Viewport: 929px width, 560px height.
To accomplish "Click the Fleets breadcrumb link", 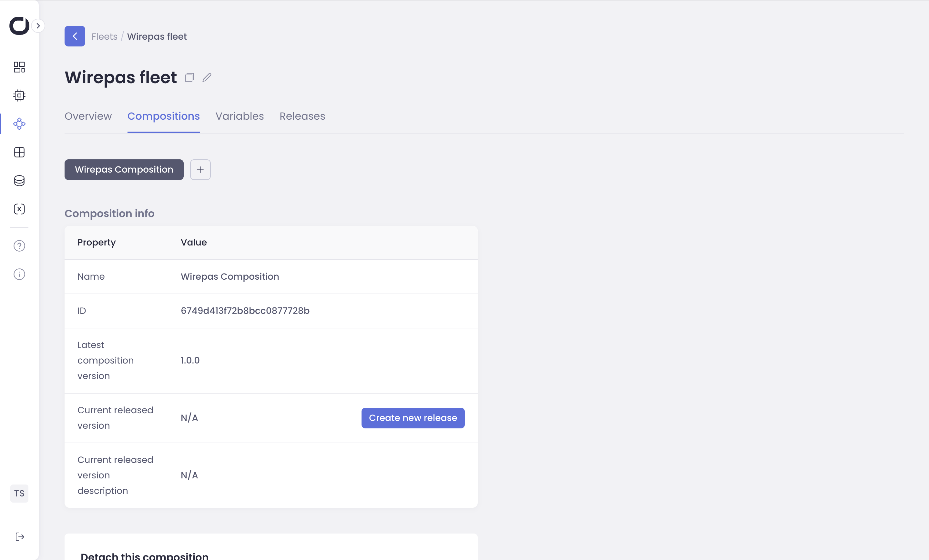I will point(105,36).
